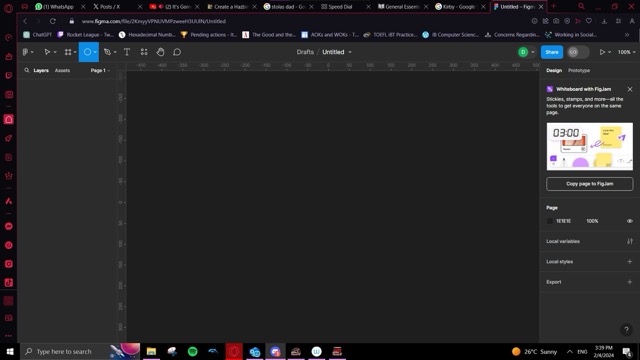
Task: Switch to the Prototype tab
Action: click(x=579, y=70)
